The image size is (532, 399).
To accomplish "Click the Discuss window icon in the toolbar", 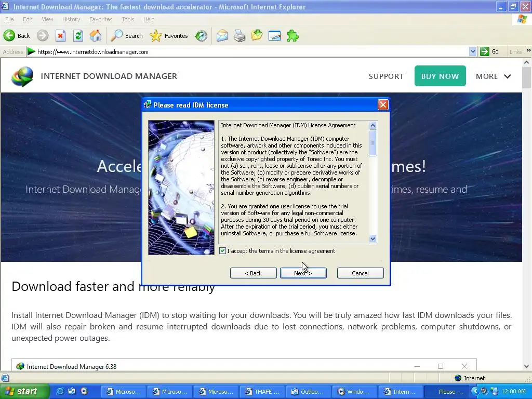I will click(x=274, y=36).
